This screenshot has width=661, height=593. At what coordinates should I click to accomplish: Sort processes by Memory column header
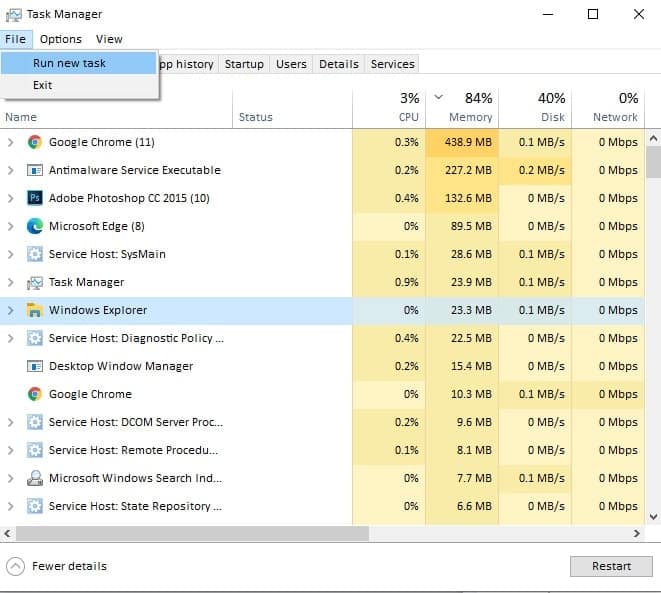462,109
